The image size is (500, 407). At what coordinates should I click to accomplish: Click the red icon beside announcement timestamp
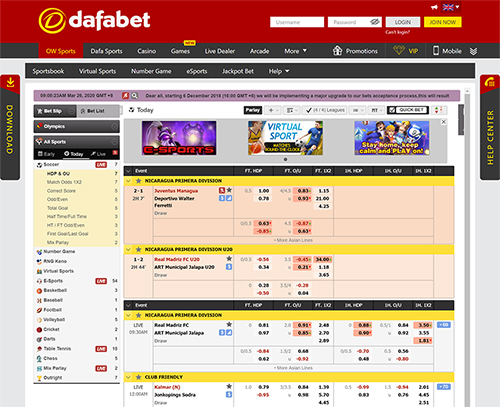pyautogui.click(x=125, y=96)
